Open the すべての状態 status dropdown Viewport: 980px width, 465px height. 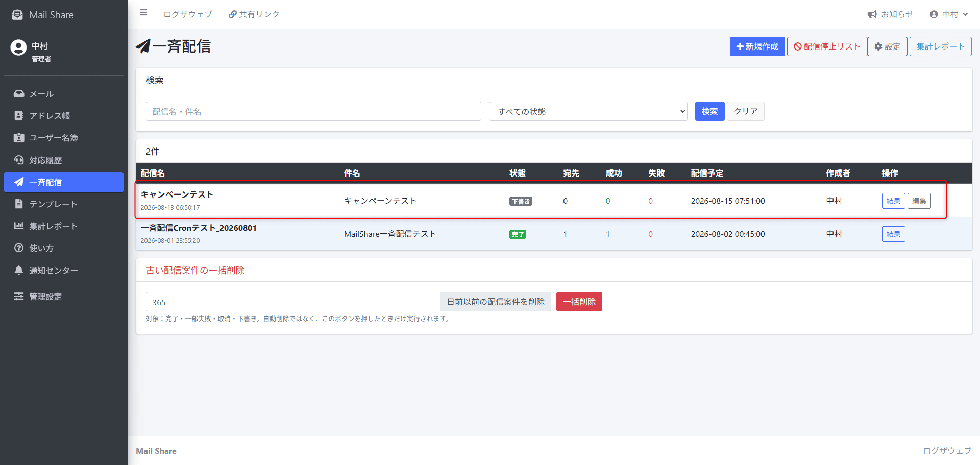[x=588, y=111]
